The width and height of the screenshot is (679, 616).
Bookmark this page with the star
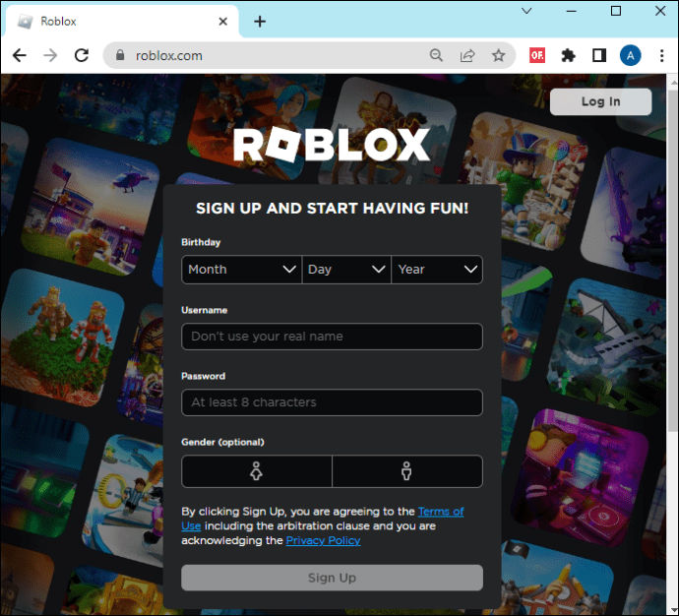498,55
